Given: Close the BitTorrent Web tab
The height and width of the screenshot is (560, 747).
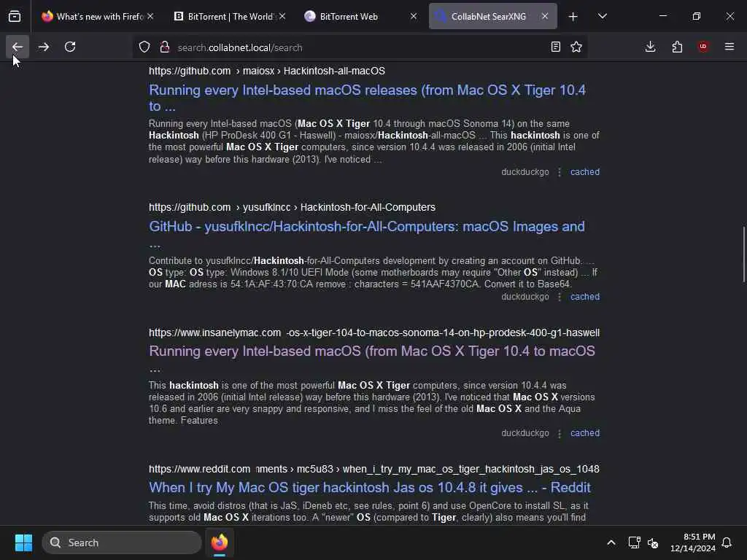Looking at the screenshot, I should pyautogui.click(x=414, y=16).
